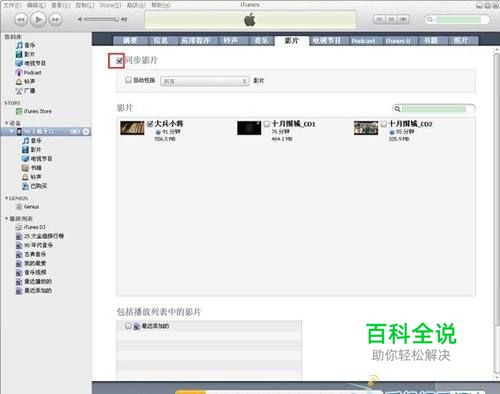The width and height of the screenshot is (500, 394).
Task: Click the 十月围城_CD2 movie thumbnail
Action: pyautogui.click(x=366, y=128)
